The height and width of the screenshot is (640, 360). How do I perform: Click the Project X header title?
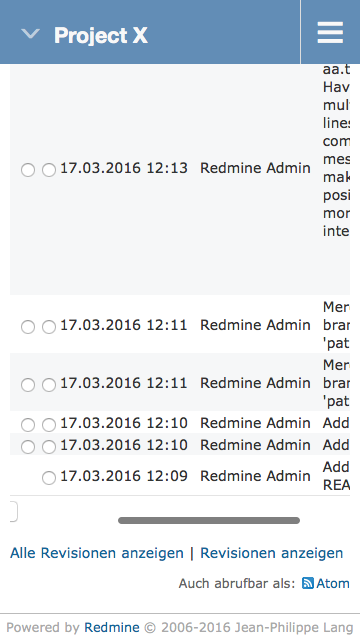pyautogui.click(x=100, y=35)
